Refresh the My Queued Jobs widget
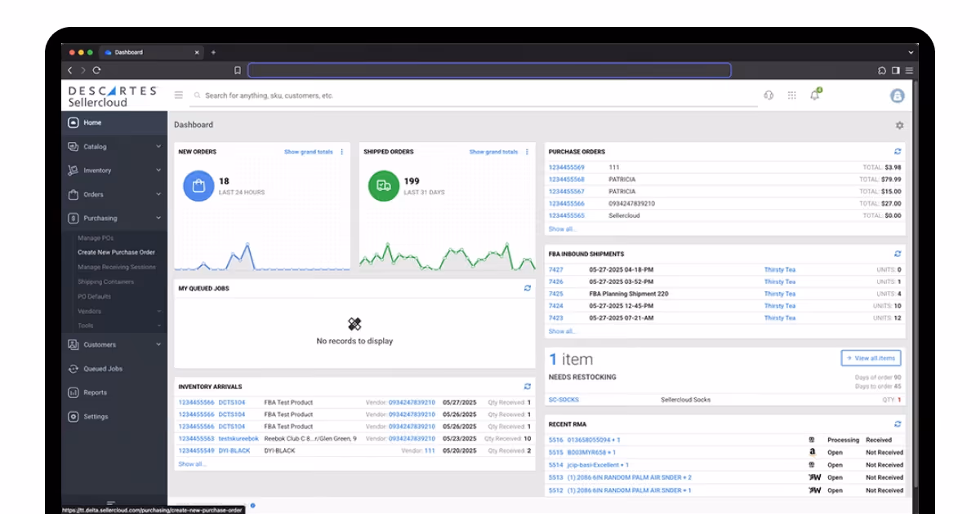Screen dimensions: 980x514 [527, 288]
